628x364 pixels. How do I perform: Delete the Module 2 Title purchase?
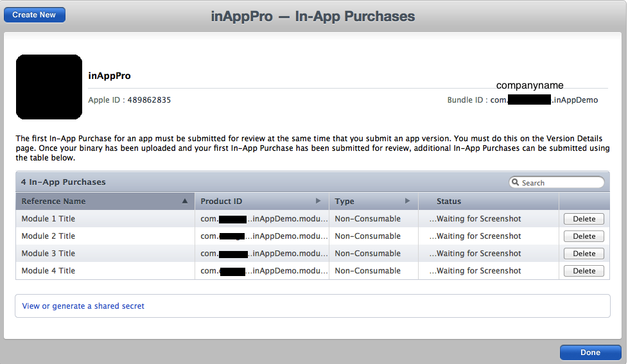coord(584,236)
